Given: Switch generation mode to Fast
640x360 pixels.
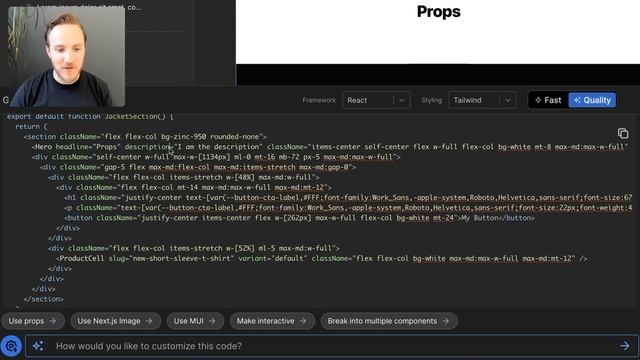Looking at the screenshot, I should 548,100.
